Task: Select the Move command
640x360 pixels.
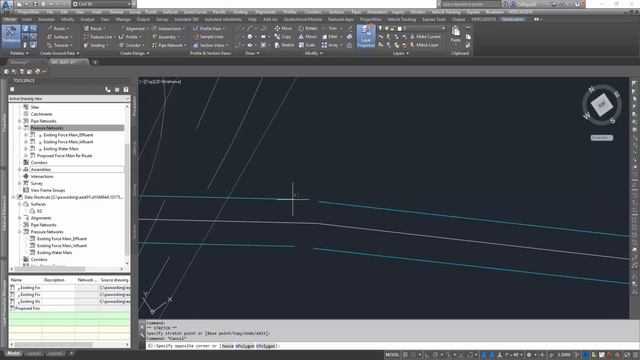Action: [x=283, y=28]
